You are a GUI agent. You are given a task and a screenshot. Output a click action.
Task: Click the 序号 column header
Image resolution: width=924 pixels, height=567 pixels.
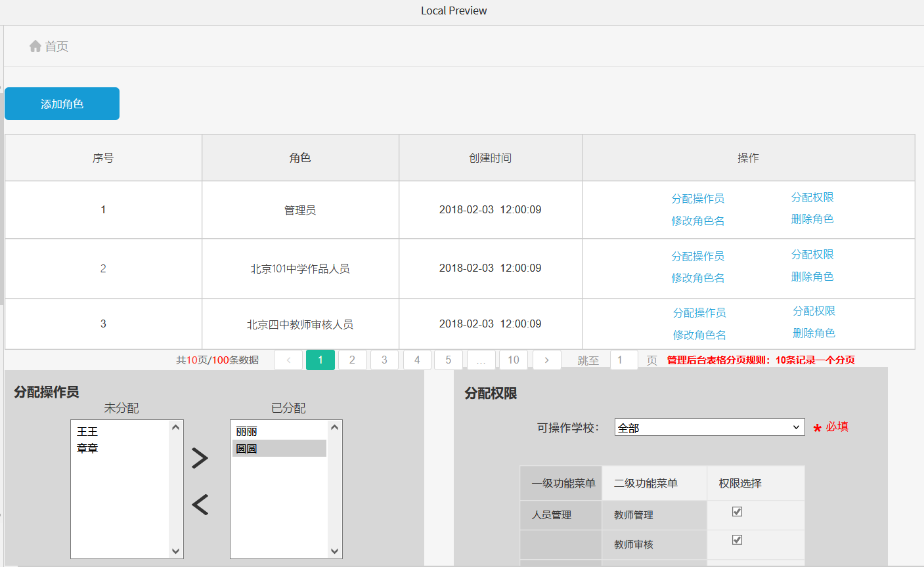click(x=103, y=157)
